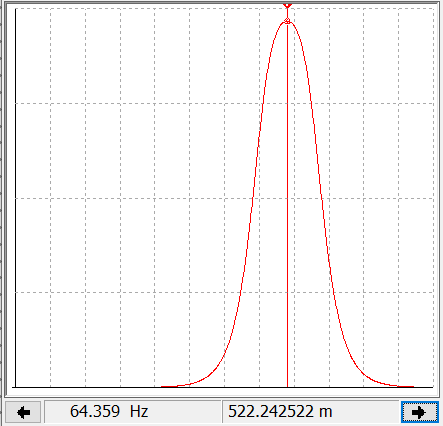Click the cursor handle at top of plot

coord(287,6)
